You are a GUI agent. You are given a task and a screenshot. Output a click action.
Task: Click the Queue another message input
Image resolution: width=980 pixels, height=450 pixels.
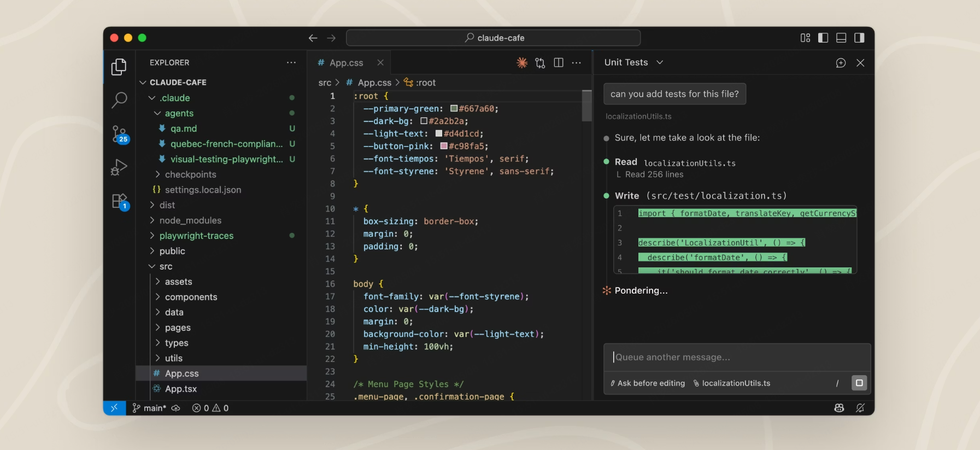(x=737, y=357)
